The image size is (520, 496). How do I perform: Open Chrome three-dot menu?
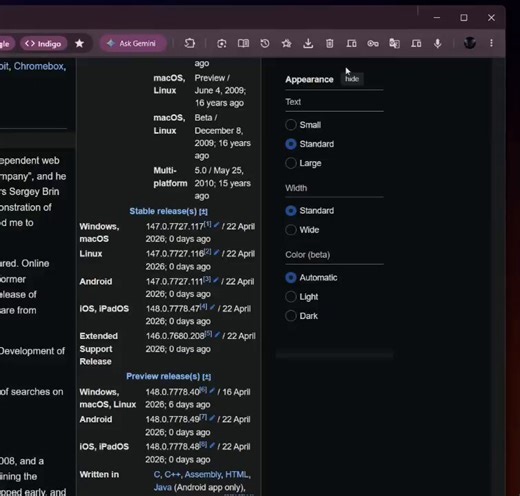click(491, 43)
